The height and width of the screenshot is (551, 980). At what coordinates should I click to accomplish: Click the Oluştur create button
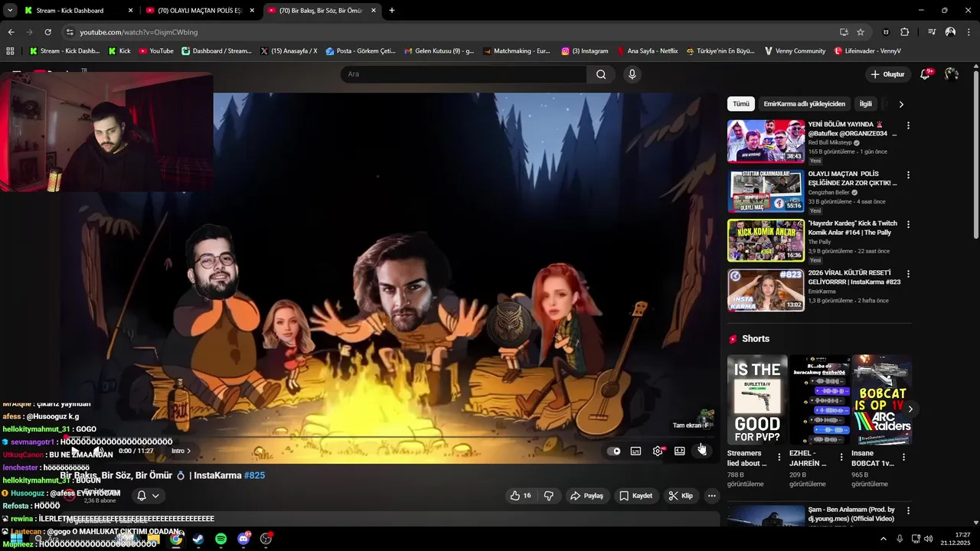[887, 74]
